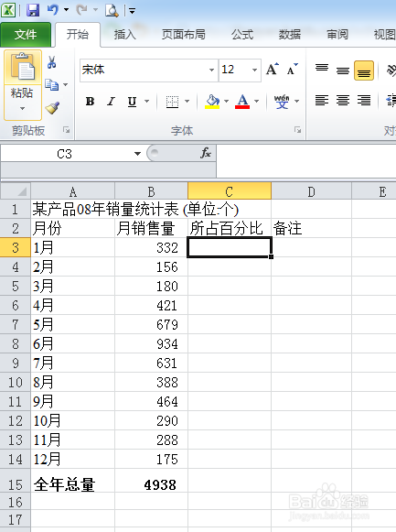Open the 页面布局 tab
Screen dimensions: 396x532
click(x=183, y=35)
